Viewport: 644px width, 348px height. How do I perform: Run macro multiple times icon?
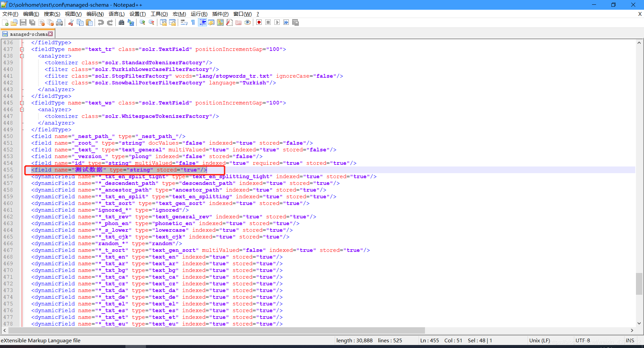coord(286,22)
